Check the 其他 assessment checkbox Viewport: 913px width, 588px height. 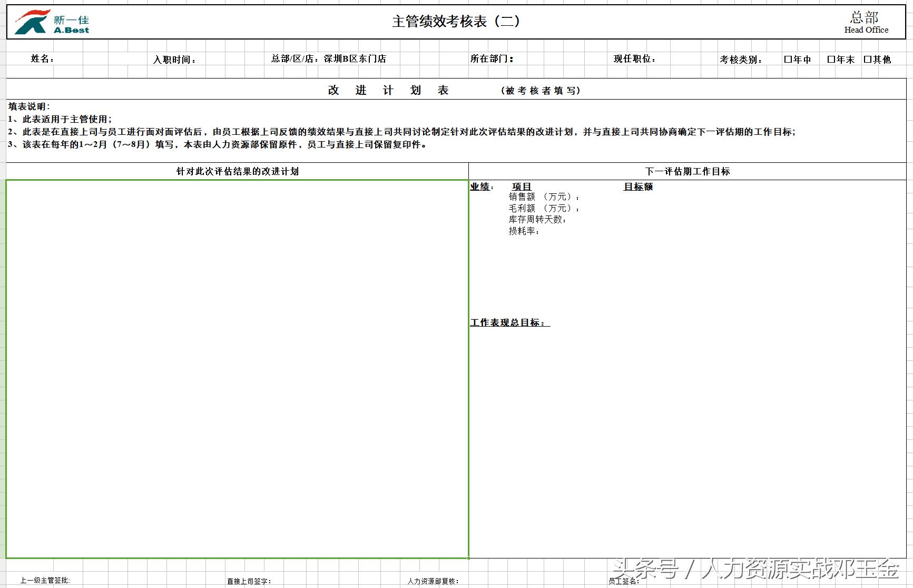868,59
